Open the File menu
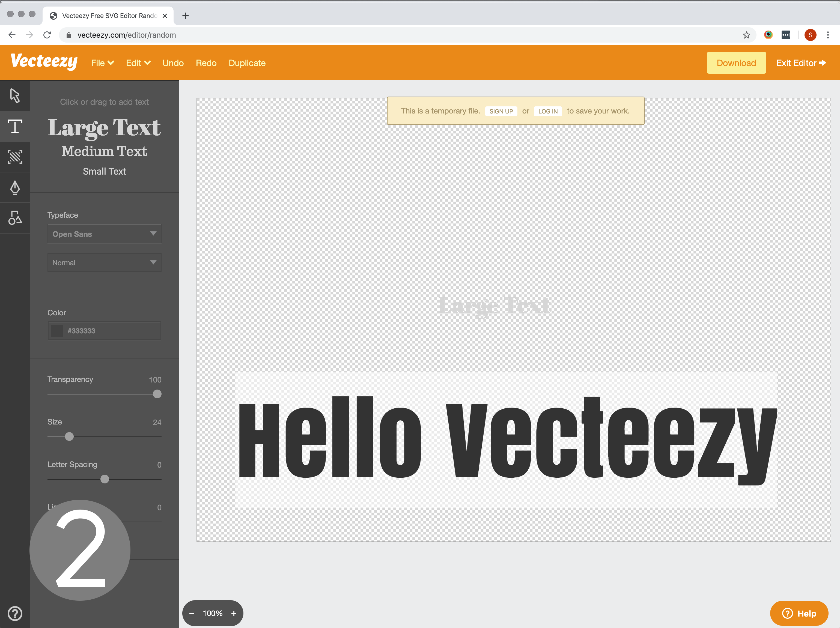 point(102,63)
